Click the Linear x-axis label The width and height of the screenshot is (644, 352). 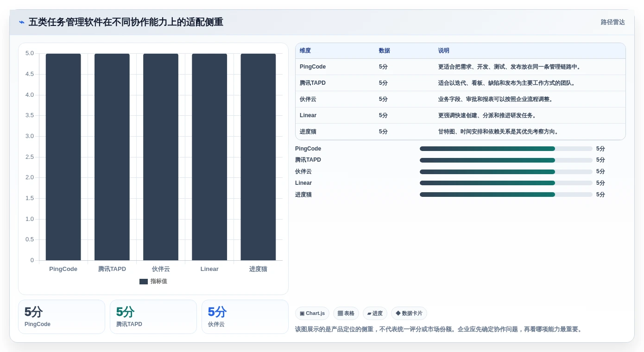(x=209, y=269)
